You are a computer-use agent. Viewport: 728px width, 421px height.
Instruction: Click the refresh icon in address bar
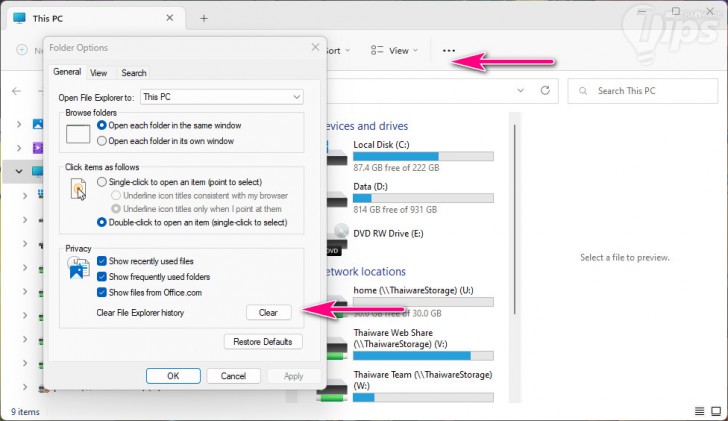pos(545,91)
